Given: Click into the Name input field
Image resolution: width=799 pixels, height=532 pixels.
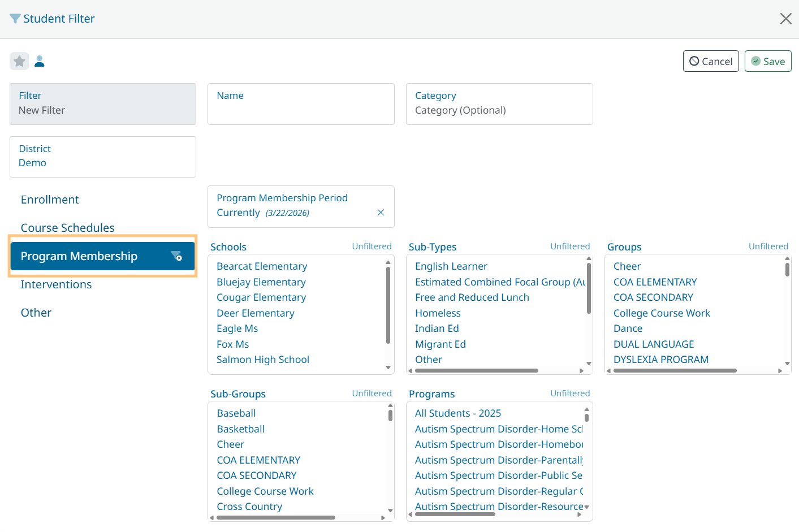Looking at the screenshot, I should [x=300, y=110].
